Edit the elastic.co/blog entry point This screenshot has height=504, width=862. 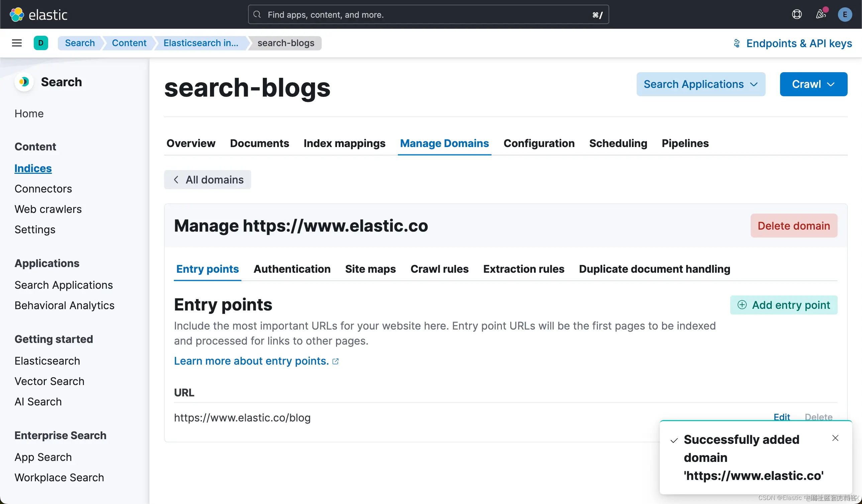[x=782, y=416]
